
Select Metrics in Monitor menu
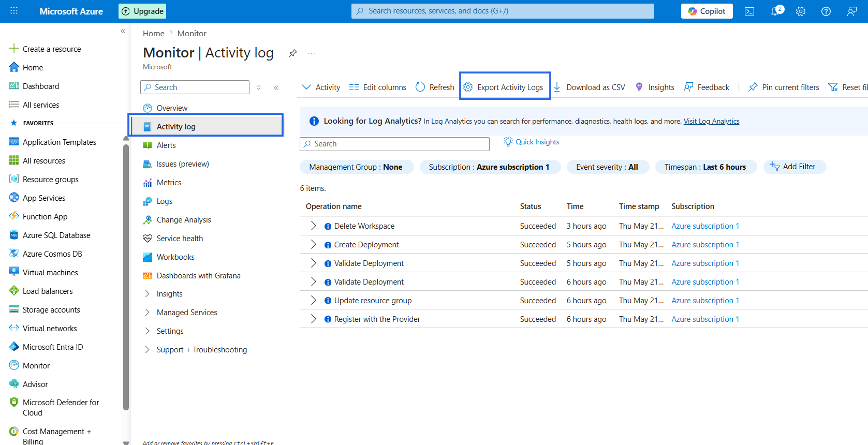click(169, 183)
